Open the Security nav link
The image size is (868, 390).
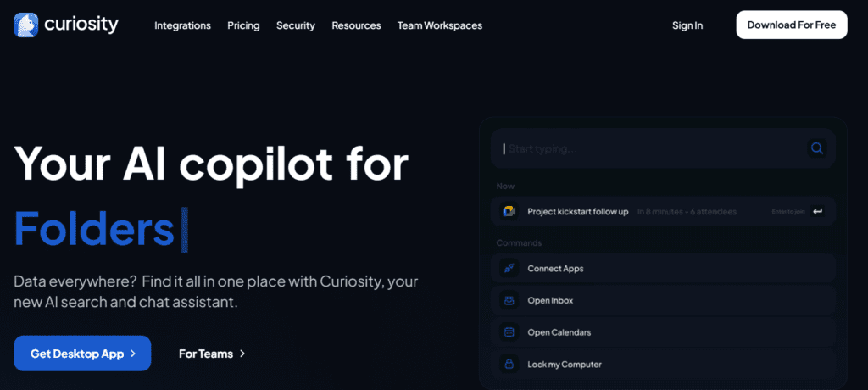(x=295, y=25)
